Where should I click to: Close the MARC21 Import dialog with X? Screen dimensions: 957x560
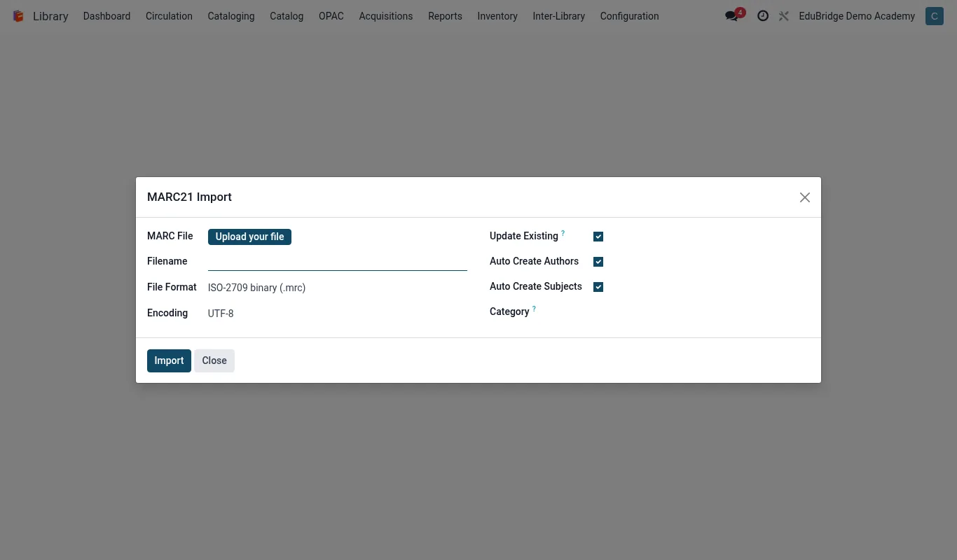pos(805,197)
